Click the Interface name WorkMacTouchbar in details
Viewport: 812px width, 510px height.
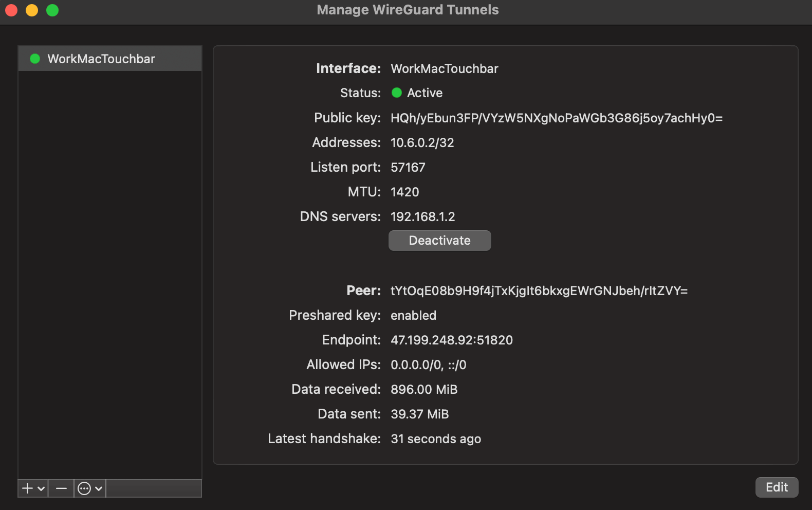coord(445,69)
